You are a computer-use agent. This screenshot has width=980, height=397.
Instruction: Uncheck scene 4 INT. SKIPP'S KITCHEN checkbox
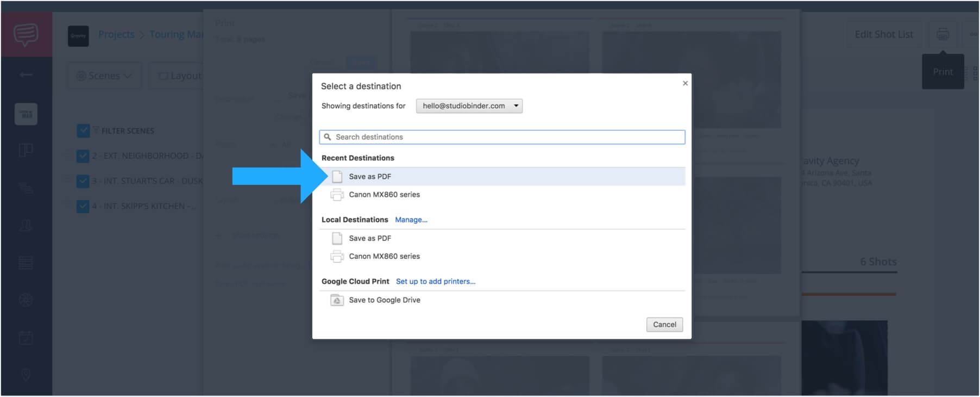click(x=83, y=206)
